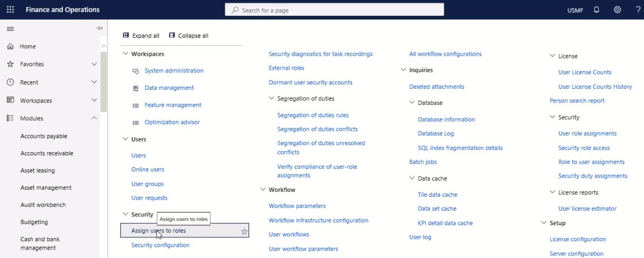This screenshot has width=644, height=258.
Task: Expand the Favorites section chevron
Action: (94, 64)
